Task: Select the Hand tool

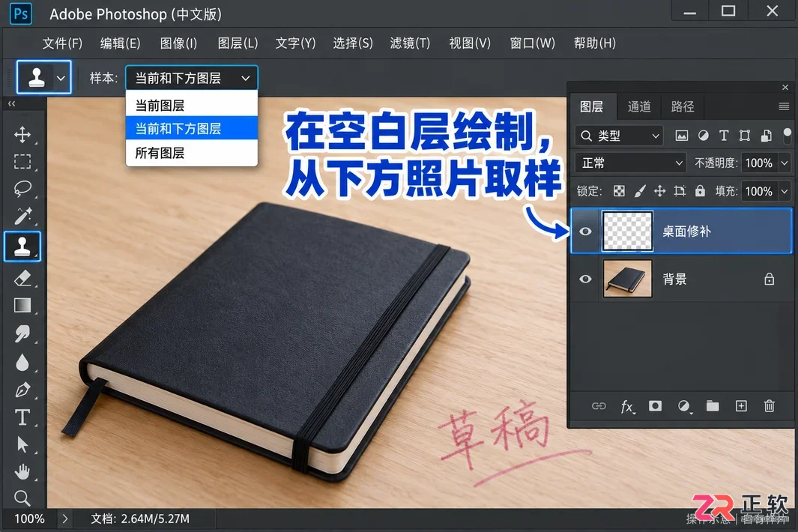Action: click(x=22, y=471)
